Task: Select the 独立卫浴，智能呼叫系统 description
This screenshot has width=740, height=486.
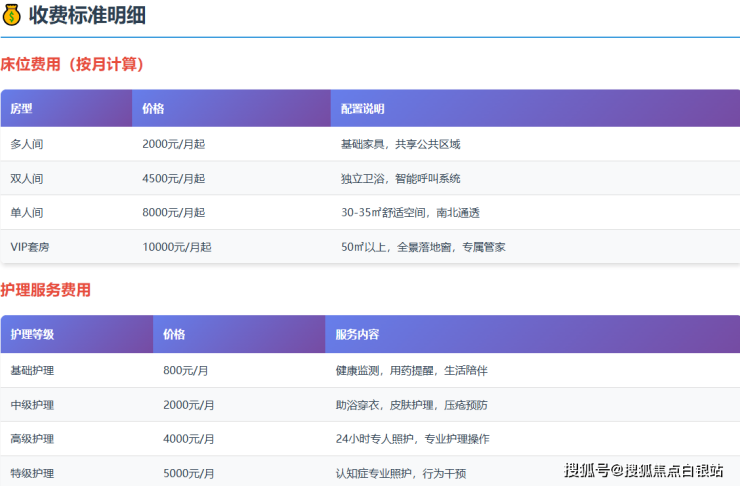Action: click(400, 178)
